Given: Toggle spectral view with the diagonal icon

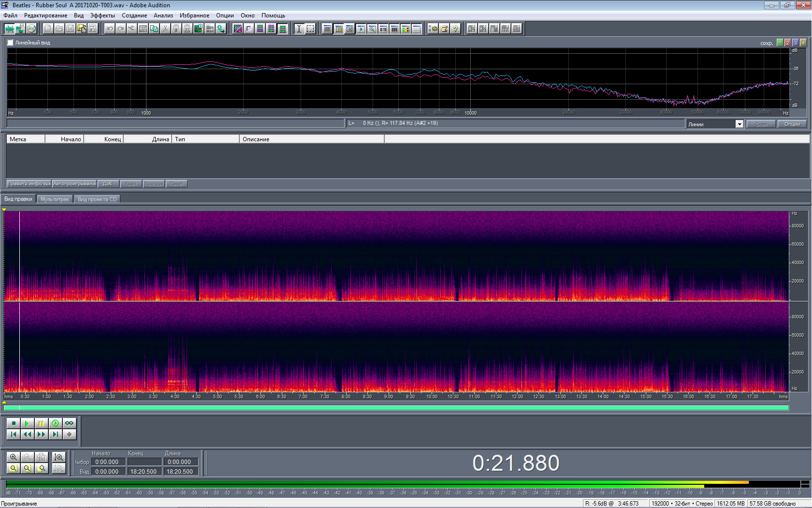Looking at the screenshot, I should coord(238,29).
